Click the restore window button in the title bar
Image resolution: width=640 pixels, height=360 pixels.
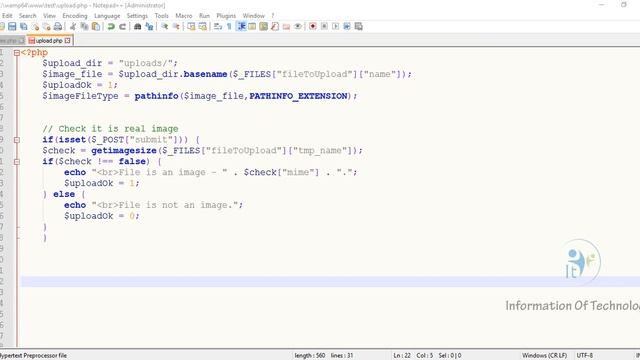pyautogui.click(x=624, y=5)
